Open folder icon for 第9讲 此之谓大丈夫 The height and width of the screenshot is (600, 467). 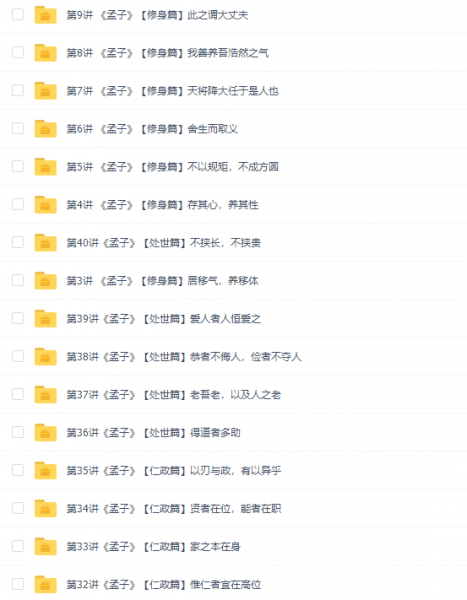45,15
